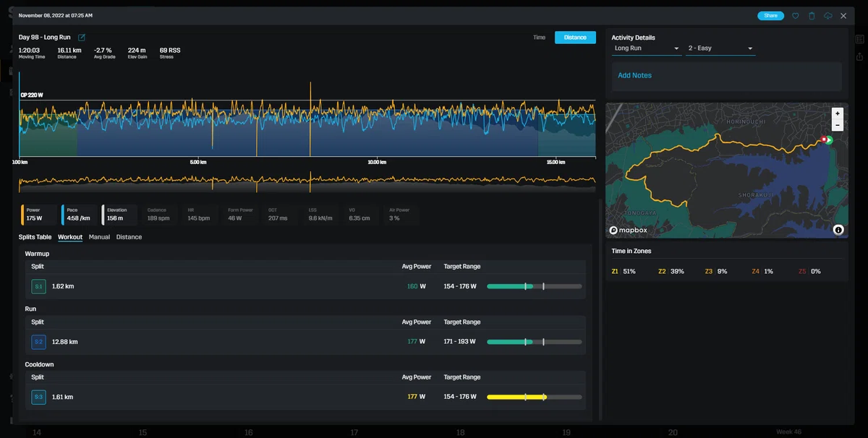Favorite this activity with the heart icon
Viewport: 868px width, 438px height.
795,15
